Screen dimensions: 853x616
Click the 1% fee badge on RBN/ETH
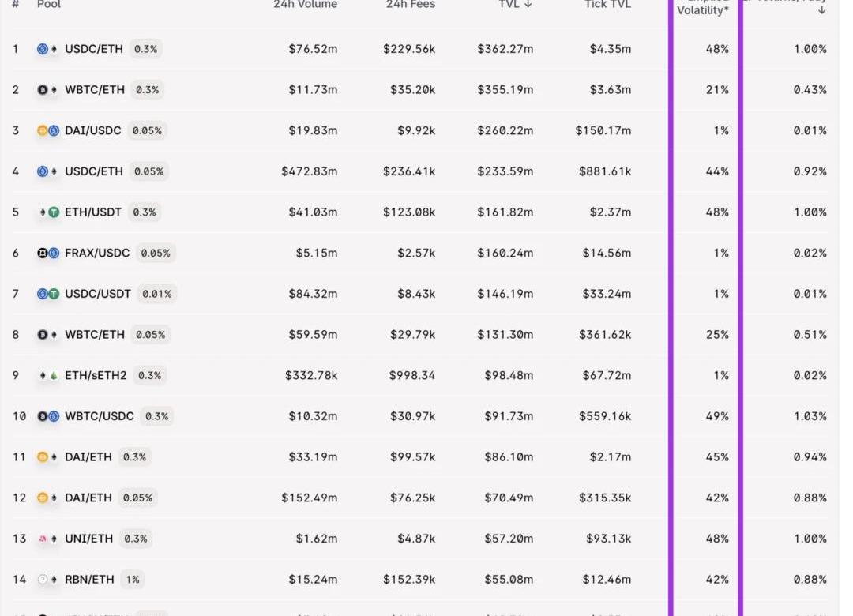133,580
